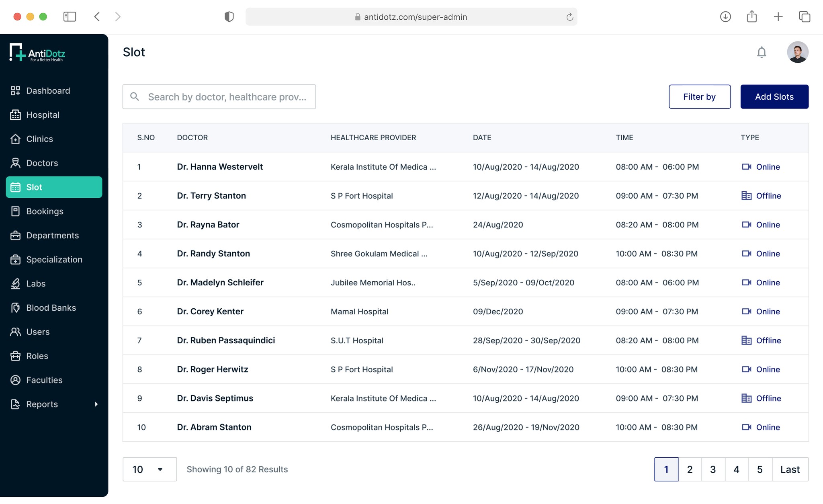The height and width of the screenshot is (504, 823).
Task: Go to page 3 of results
Action: 713,469
